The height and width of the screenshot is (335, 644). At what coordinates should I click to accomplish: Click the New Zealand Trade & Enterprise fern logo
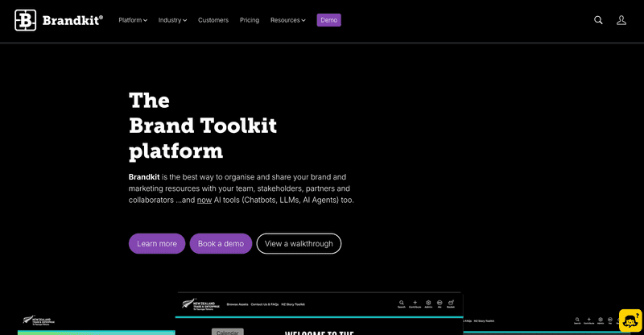(x=200, y=304)
